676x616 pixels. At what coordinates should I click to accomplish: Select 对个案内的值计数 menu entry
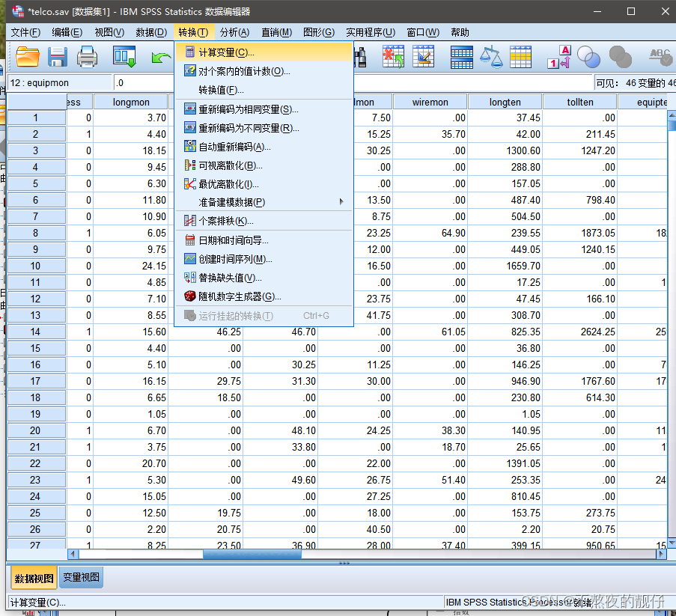tap(264, 71)
